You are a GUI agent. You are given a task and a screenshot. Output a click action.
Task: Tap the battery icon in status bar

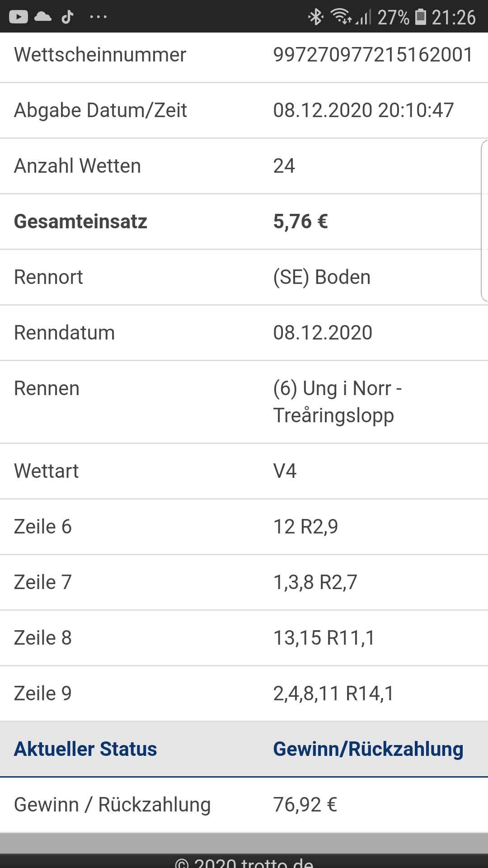[421, 17]
